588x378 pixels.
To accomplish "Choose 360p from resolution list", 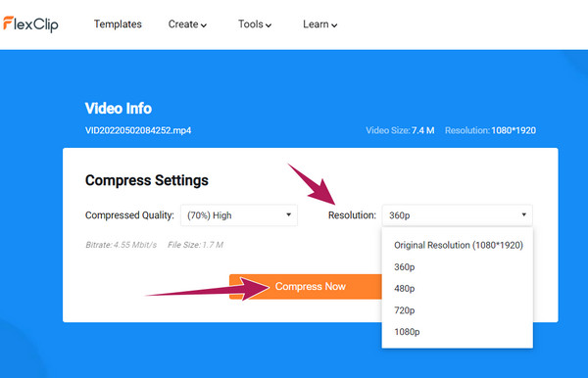I will (404, 267).
